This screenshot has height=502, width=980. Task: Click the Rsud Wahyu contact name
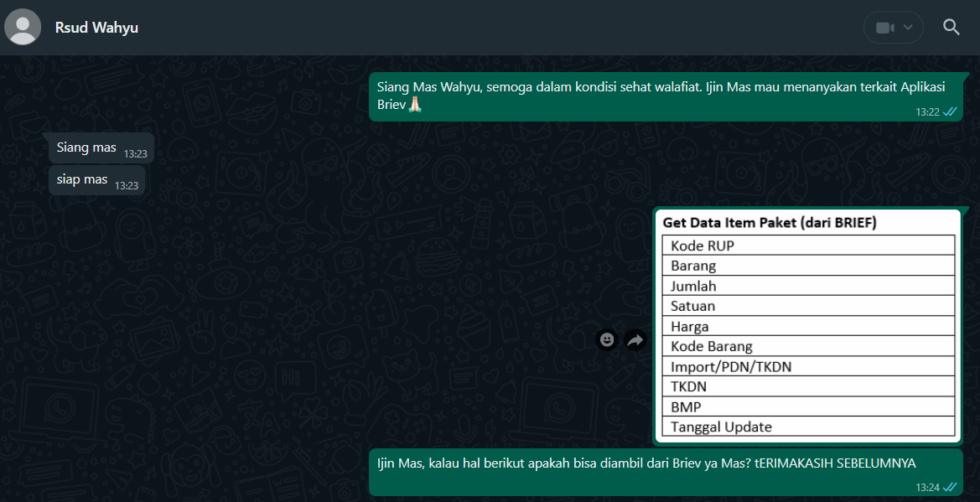pyautogui.click(x=97, y=28)
